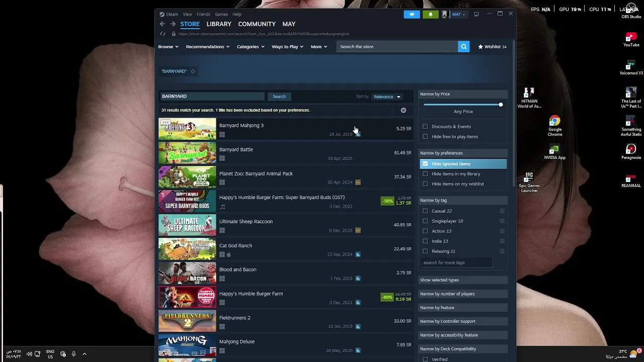Click the store search magnifier button
The height and width of the screenshot is (362, 644).
[463, 47]
